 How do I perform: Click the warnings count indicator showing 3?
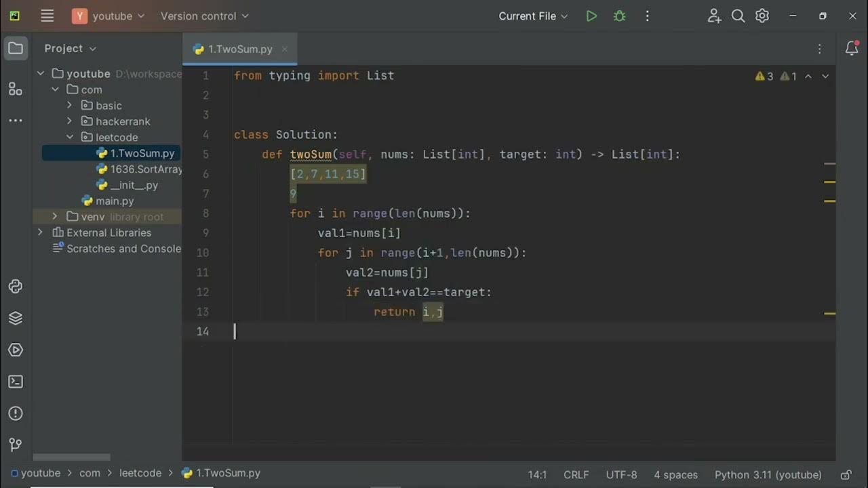[x=764, y=77]
